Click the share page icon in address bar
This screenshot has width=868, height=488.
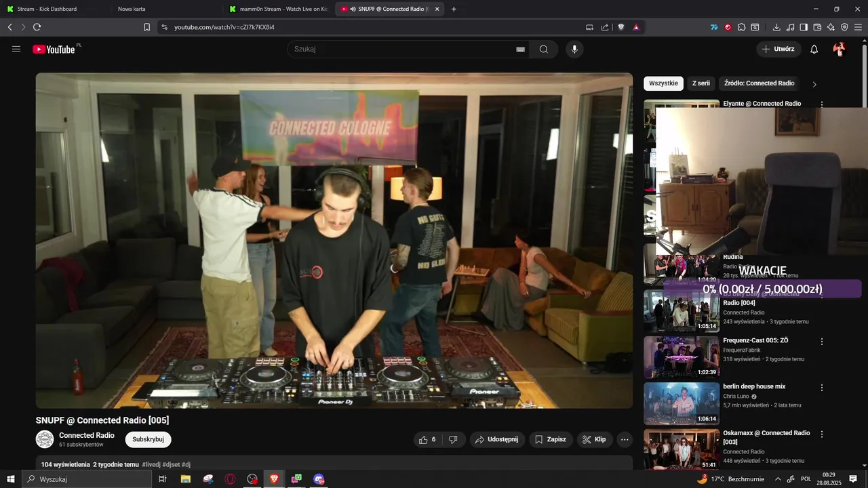[605, 27]
